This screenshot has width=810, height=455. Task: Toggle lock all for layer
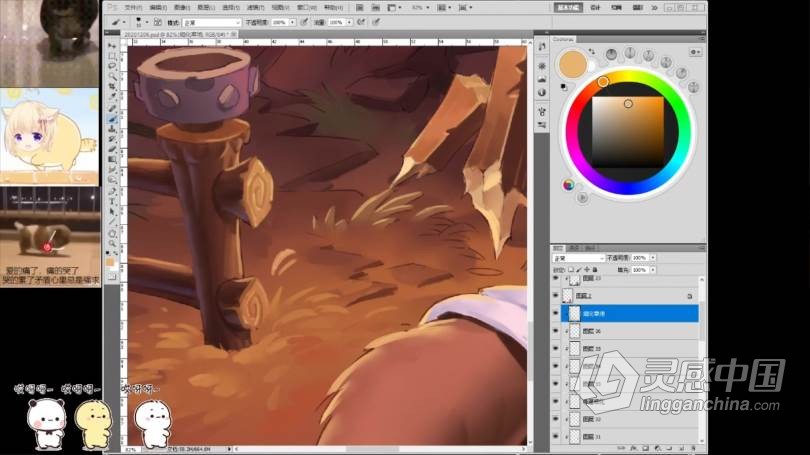[595, 270]
